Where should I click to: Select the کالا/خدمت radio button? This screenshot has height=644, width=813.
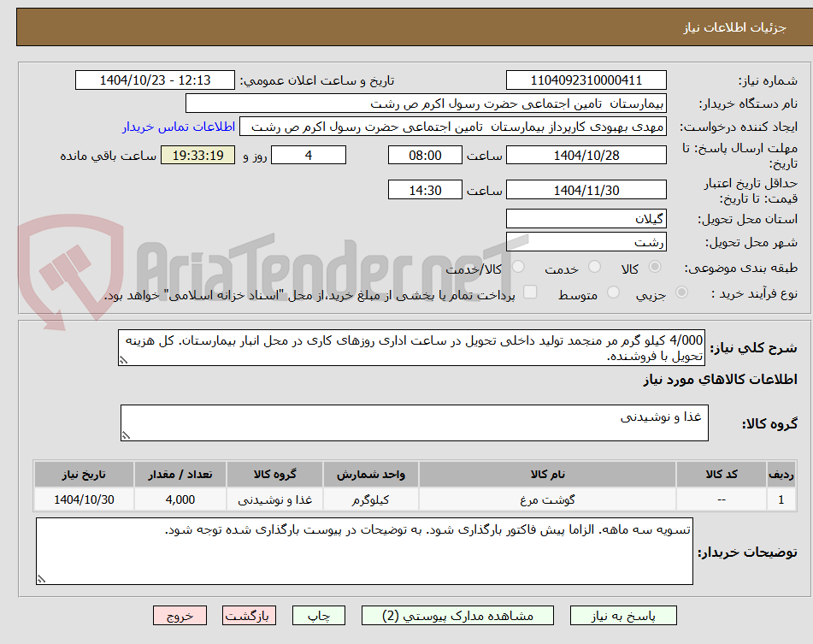pos(518,267)
